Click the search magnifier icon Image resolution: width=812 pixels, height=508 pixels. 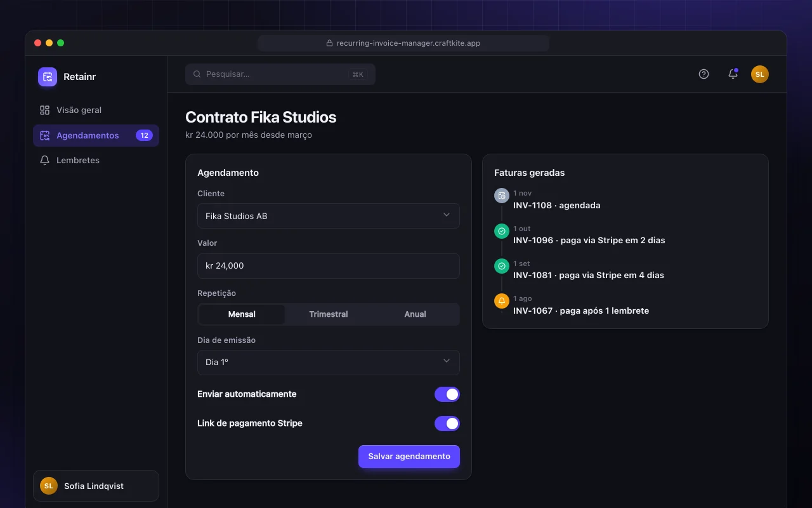point(197,74)
